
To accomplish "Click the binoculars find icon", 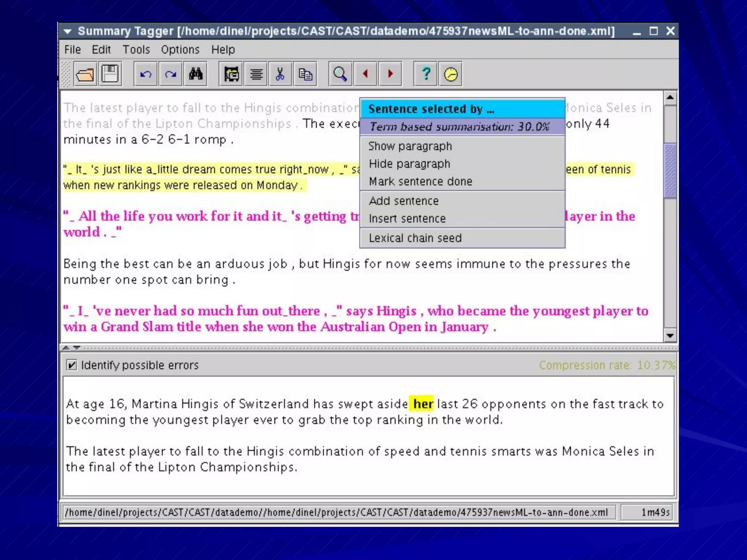I will [x=196, y=74].
